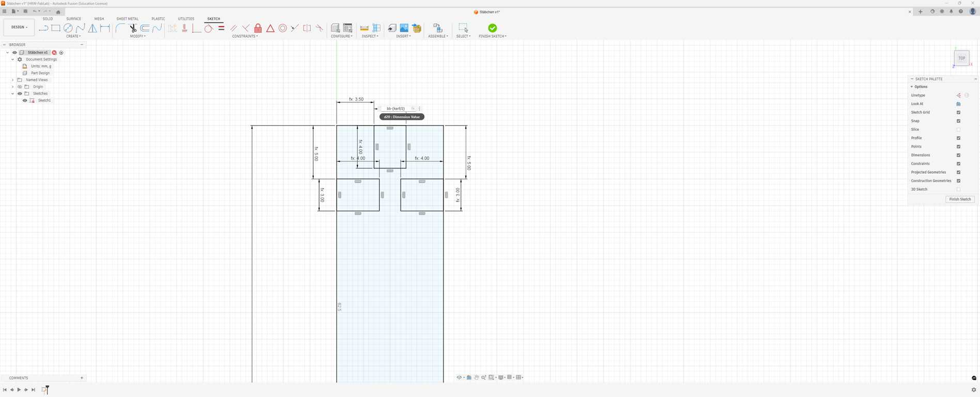
Task: Disable the Snap checkbox
Action: click(958, 121)
